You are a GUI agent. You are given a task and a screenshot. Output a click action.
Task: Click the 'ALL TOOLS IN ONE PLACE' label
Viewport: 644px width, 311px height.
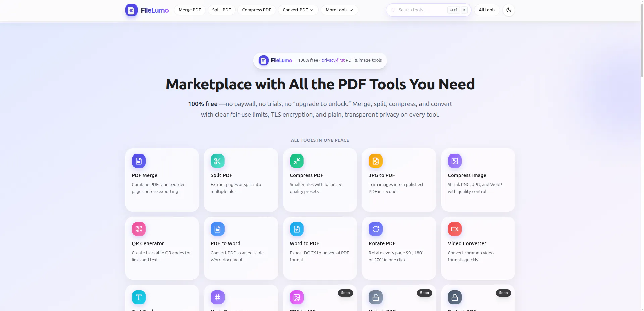tap(320, 140)
